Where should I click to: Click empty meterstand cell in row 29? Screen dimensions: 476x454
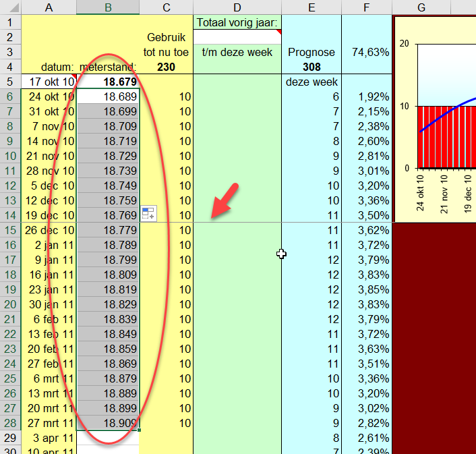(108, 438)
